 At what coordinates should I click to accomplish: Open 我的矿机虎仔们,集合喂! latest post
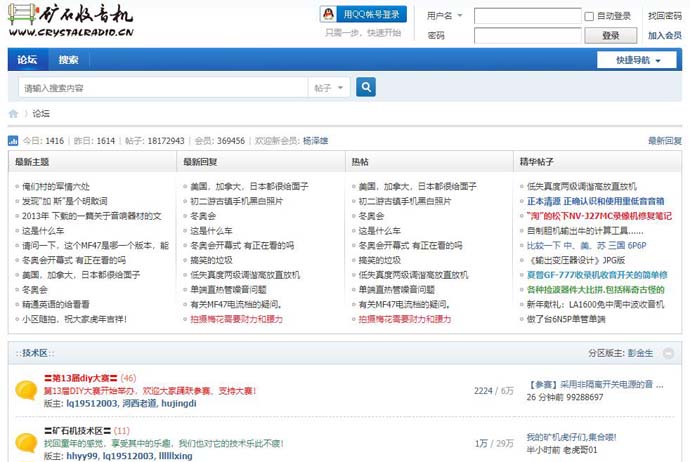(572, 437)
